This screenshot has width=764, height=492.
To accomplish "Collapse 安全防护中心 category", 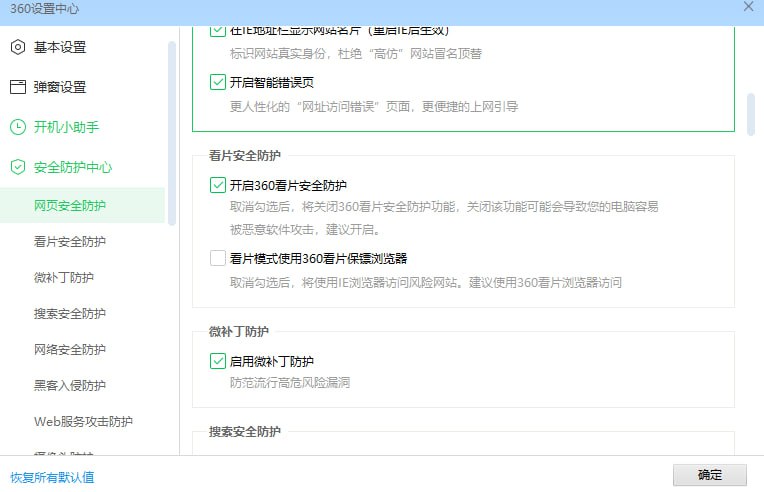I will click(73, 167).
